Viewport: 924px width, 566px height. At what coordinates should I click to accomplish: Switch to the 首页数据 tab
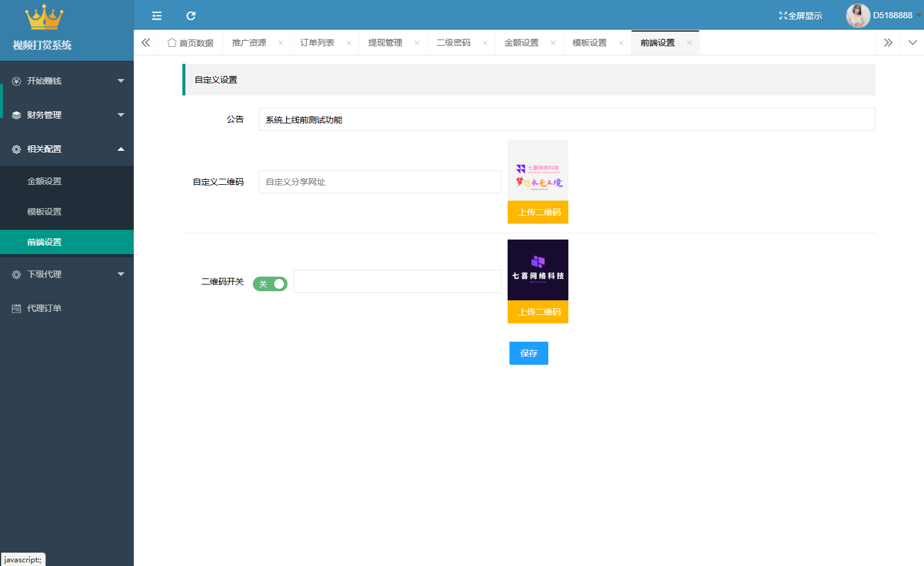(x=190, y=43)
